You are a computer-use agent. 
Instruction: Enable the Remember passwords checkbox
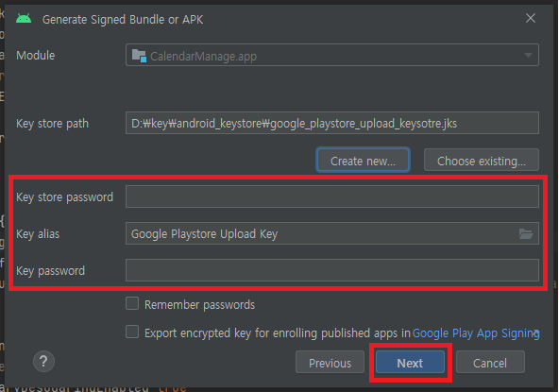click(x=132, y=304)
